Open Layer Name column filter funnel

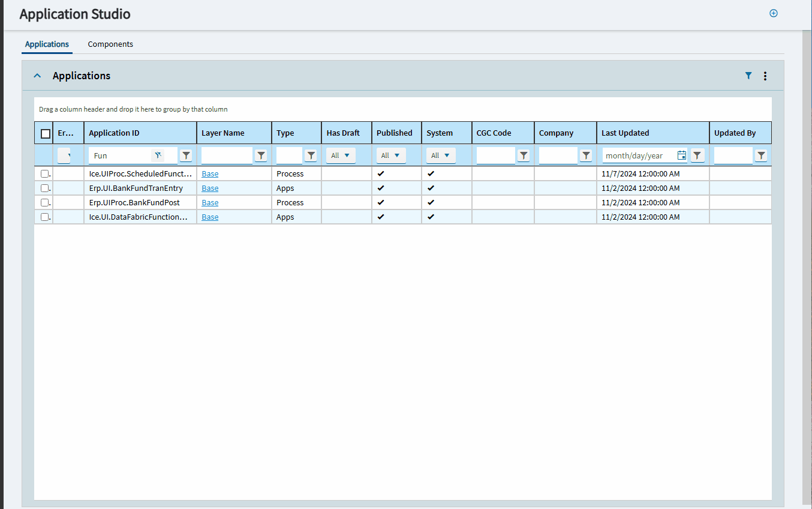point(261,155)
